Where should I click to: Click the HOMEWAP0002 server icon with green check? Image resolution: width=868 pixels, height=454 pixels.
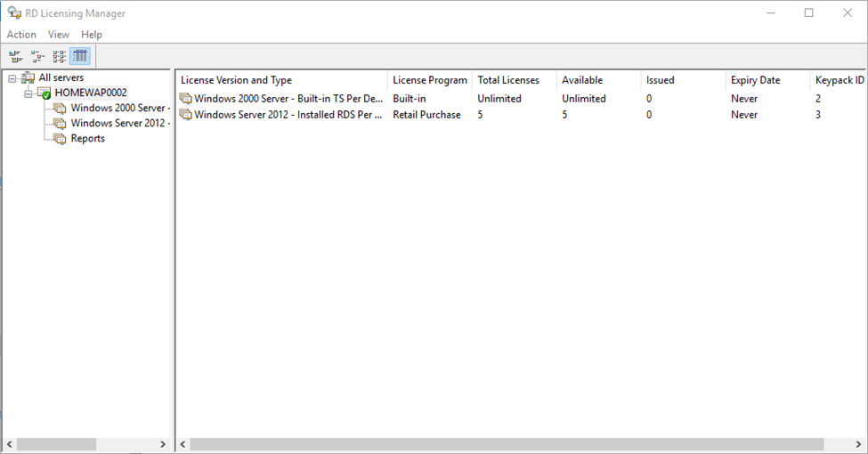(45, 93)
